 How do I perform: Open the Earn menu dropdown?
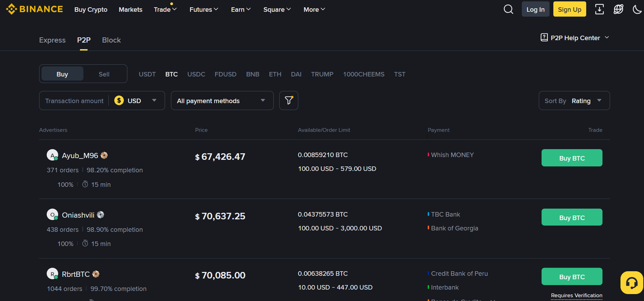pos(241,9)
